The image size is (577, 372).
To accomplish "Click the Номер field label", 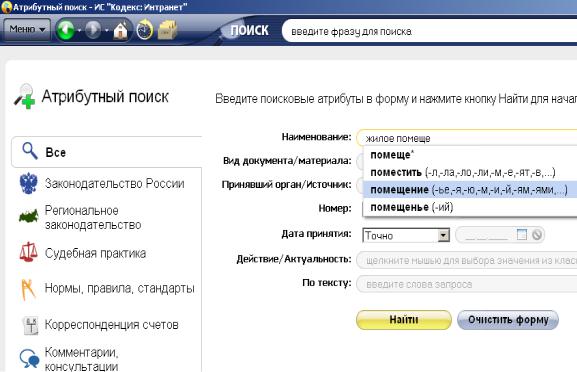I will pos(335,208).
